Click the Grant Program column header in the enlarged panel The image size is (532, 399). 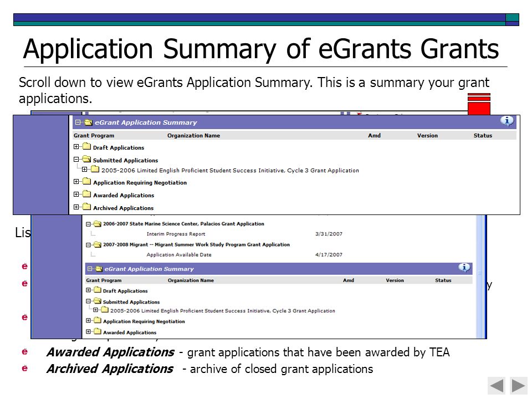[x=94, y=135]
